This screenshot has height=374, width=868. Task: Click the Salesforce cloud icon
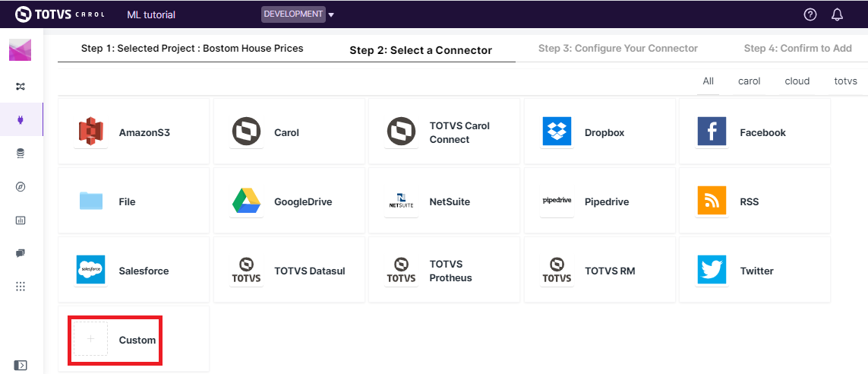pos(91,270)
